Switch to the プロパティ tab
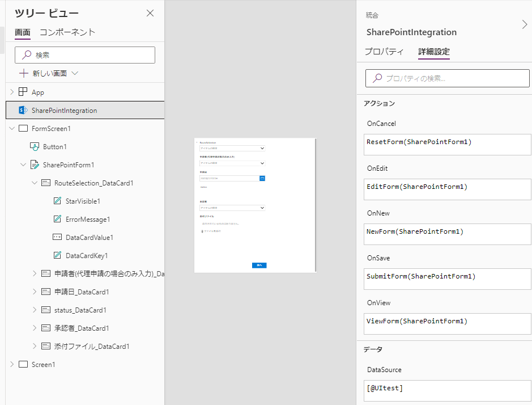This screenshot has height=405, width=532. tap(384, 52)
